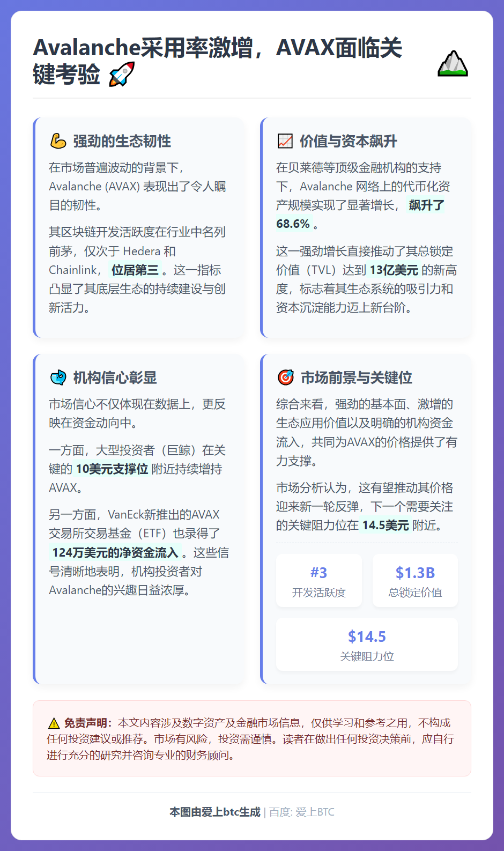Image resolution: width=504 pixels, height=851 pixels.
Task: Click the bold text 13亿美元
Action: point(394,270)
